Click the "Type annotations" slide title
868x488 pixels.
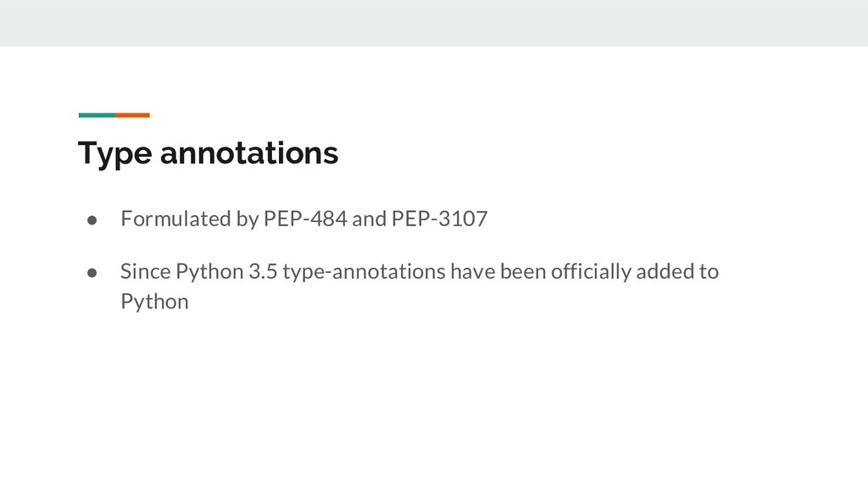(208, 154)
